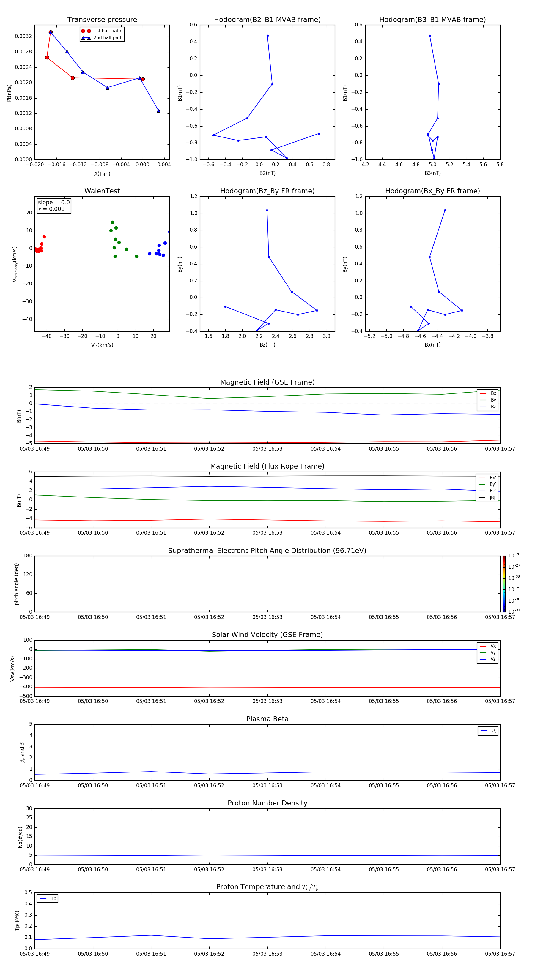This screenshot has width=535, height=980.
Task: Click the 'Solar Wind Velocity (GSE Frame)' title
Action: (x=267, y=635)
